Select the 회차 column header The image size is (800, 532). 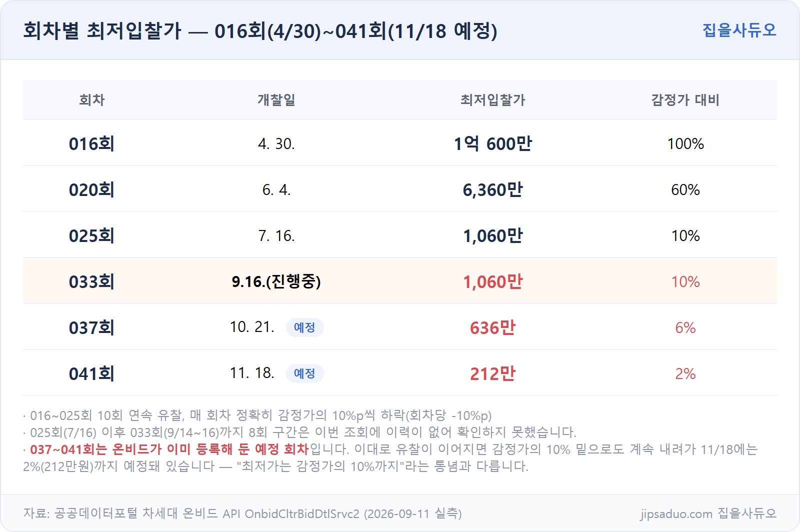(x=92, y=100)
